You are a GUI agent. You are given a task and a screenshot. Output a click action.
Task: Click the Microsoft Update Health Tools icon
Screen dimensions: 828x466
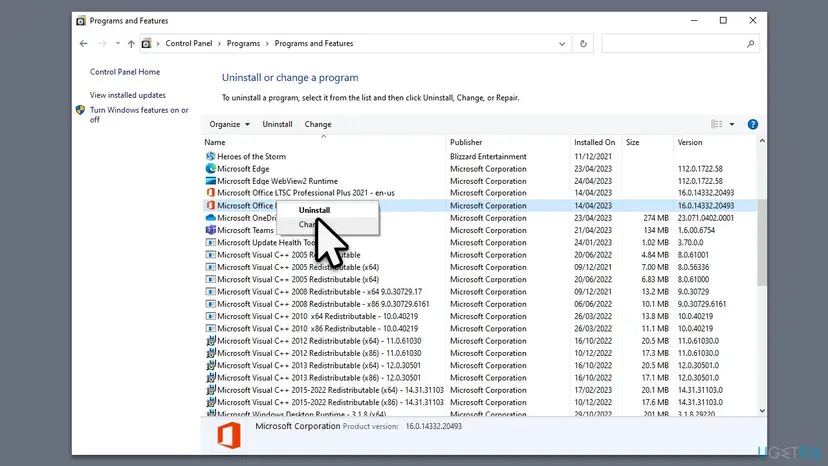tap(211, 243)
